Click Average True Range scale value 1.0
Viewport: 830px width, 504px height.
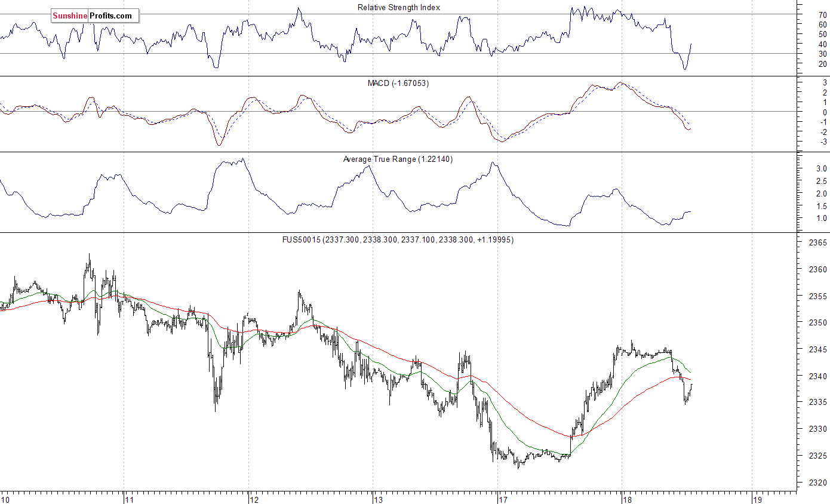[821, 219]
